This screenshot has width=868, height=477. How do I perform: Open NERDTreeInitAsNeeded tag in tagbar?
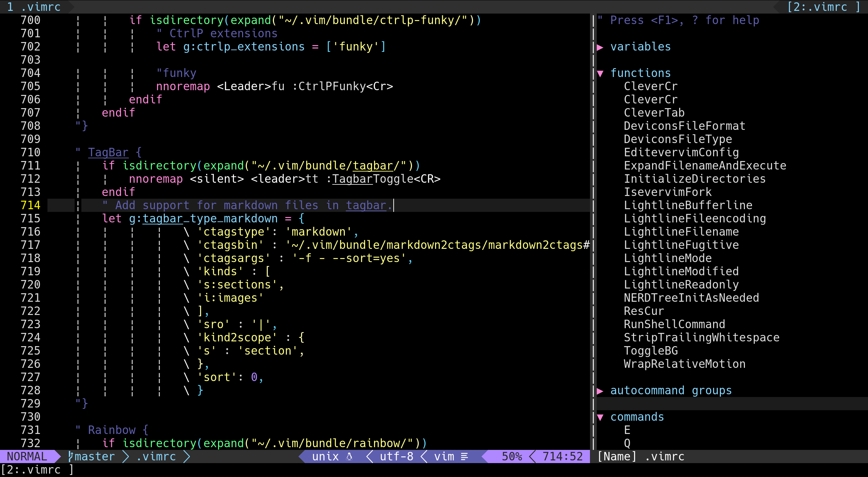691,298
